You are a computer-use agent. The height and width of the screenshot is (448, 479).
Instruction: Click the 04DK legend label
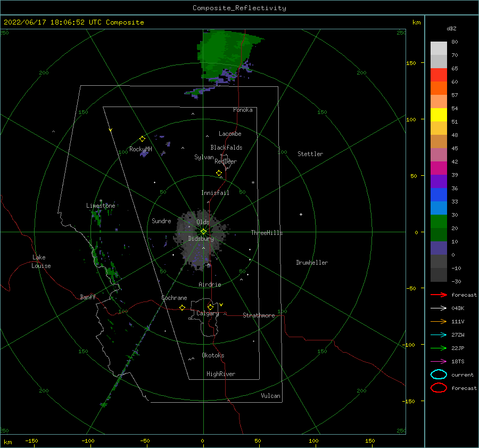[458, 308]
